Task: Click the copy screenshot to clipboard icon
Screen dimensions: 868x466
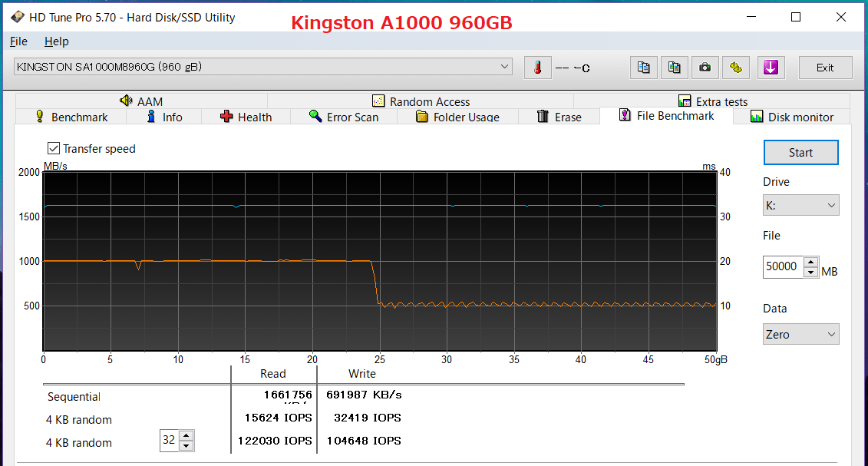Action: coord(674,68)
